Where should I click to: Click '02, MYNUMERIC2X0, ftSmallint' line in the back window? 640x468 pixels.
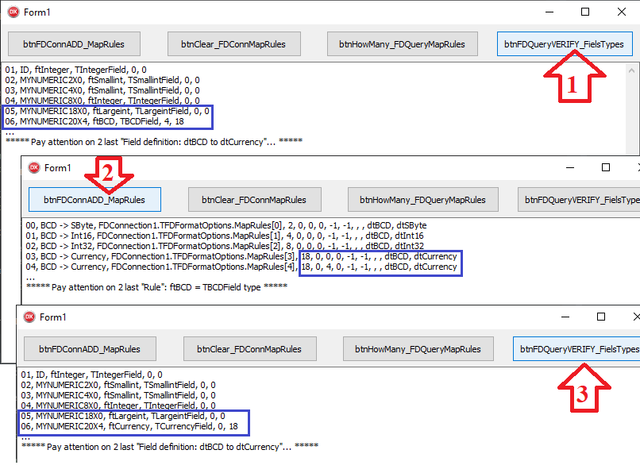[102, 80]
